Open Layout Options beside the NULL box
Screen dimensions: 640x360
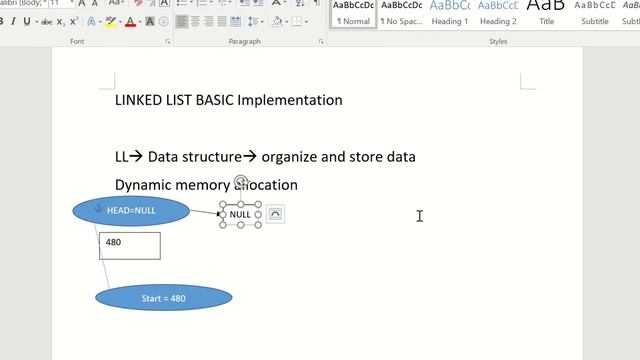tap(276, 214)
